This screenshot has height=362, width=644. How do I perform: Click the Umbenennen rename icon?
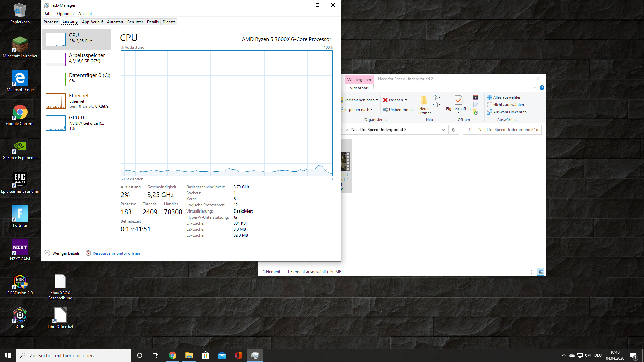point(385,110)
